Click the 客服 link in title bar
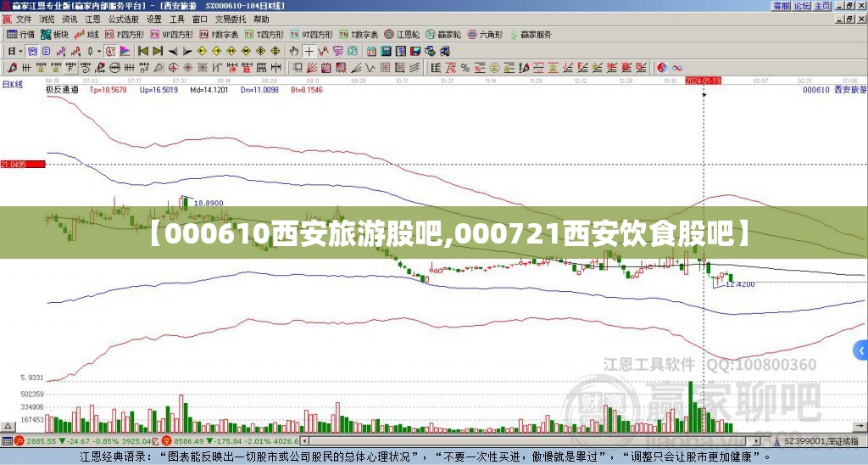Screen dimensions: 868x465 click(782, 6)
